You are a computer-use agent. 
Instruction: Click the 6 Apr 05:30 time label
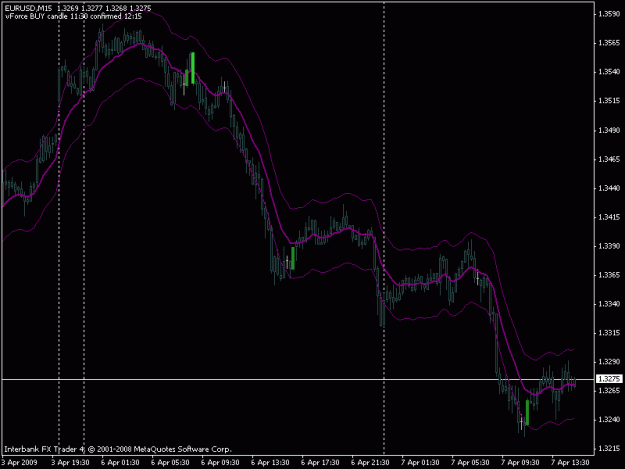tap(170, 463)
